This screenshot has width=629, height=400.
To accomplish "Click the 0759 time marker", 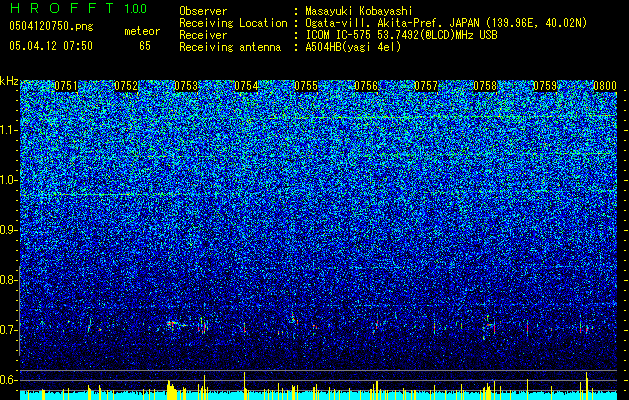I will tap(545, 86).
